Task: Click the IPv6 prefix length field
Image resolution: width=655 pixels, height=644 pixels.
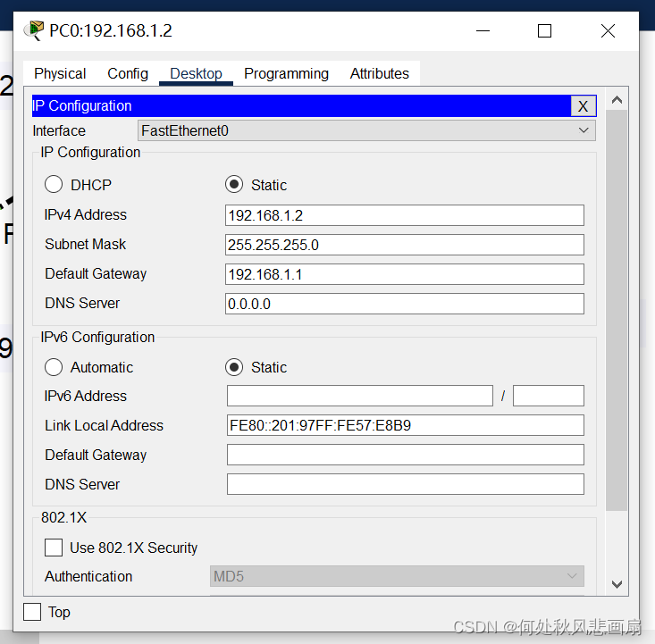Action: click(x=548, y=396)
